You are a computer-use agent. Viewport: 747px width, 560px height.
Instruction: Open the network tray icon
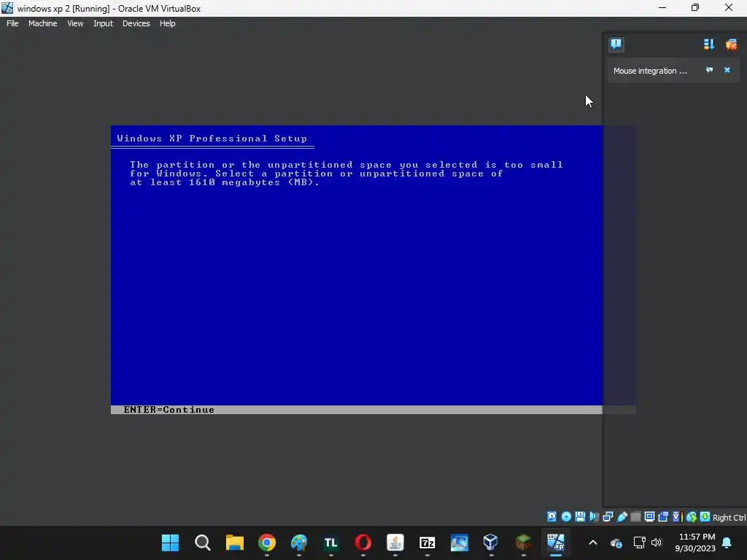pos(639,542)
